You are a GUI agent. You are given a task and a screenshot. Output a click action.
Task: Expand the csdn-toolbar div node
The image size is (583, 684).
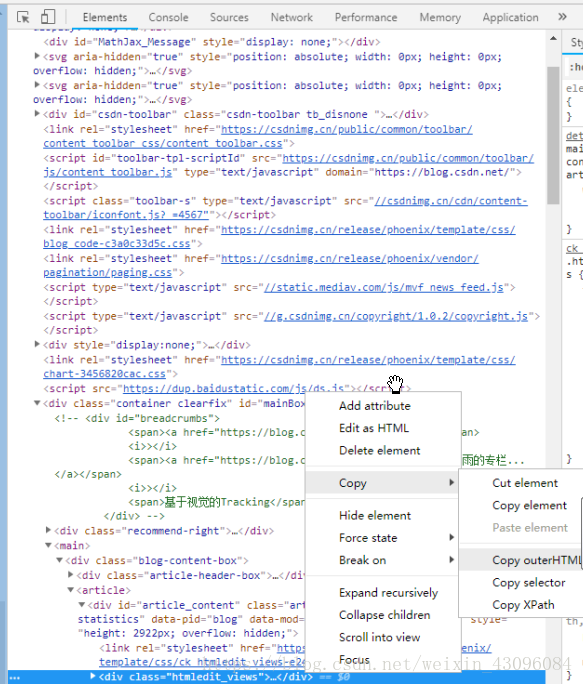pos(37,114)
